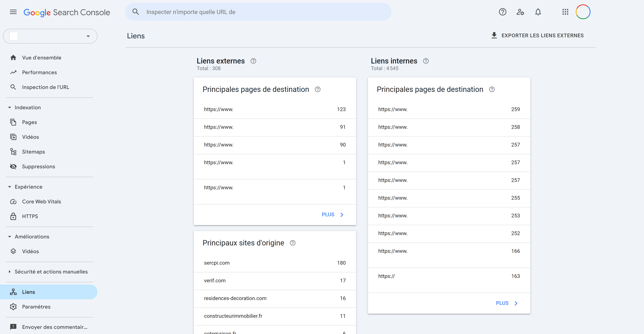Select the Core Web Vitals gauge icon
The width and height of the screenshot is (644, 334).
coord(13,201)
